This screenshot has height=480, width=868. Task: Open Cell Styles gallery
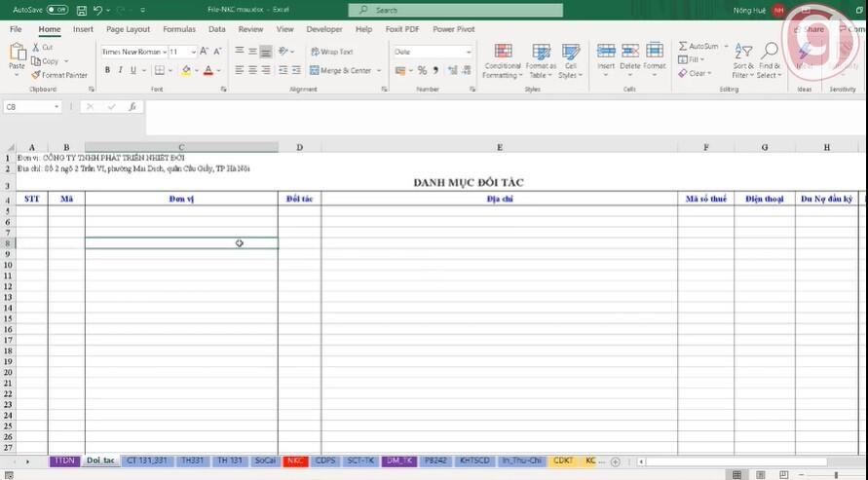pyautogui.click(x=570, y=60)
